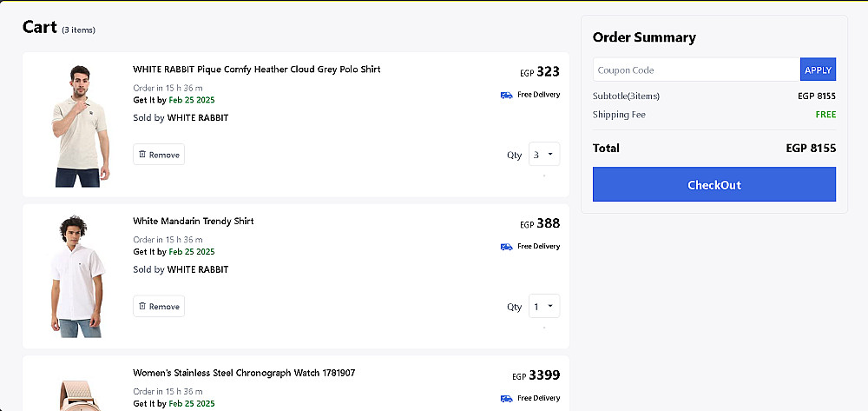Open quantity dropdown for White Mandarin shirt
The height and width of the screenshot is (411, 868).
[544, 307]
